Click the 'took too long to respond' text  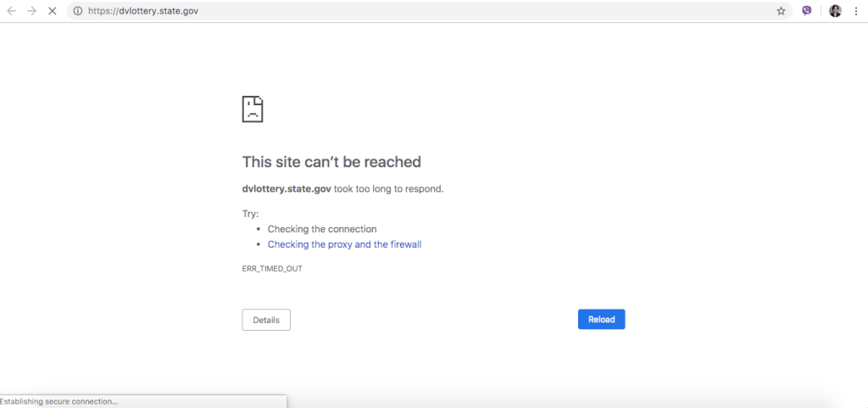[x=388, y=189]
